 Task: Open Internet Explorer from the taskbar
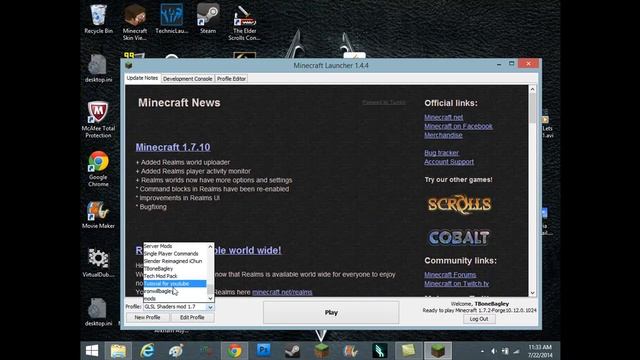(x=147, y=351)
